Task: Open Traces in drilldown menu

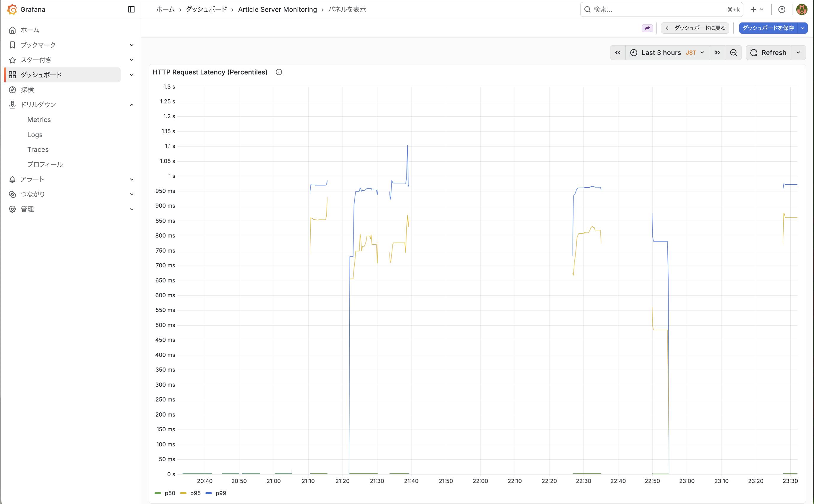Action: click(38, 149)
